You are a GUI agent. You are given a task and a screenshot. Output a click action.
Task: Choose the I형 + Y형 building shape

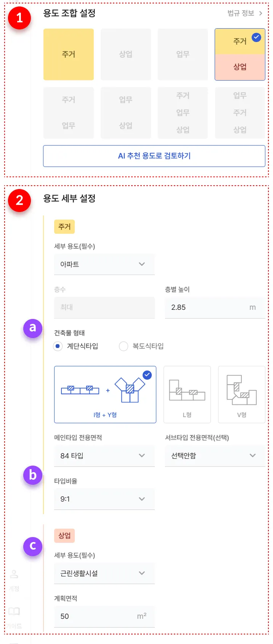click(x=105, y=394)
